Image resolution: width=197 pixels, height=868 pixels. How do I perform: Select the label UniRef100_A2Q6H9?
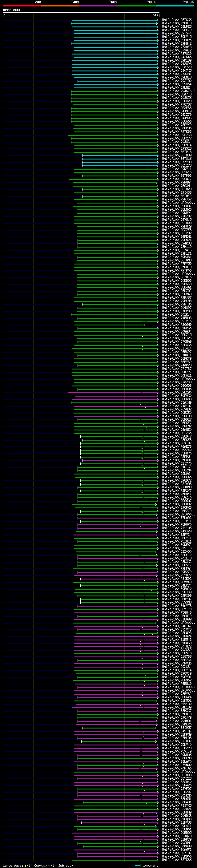click(177, 325)
